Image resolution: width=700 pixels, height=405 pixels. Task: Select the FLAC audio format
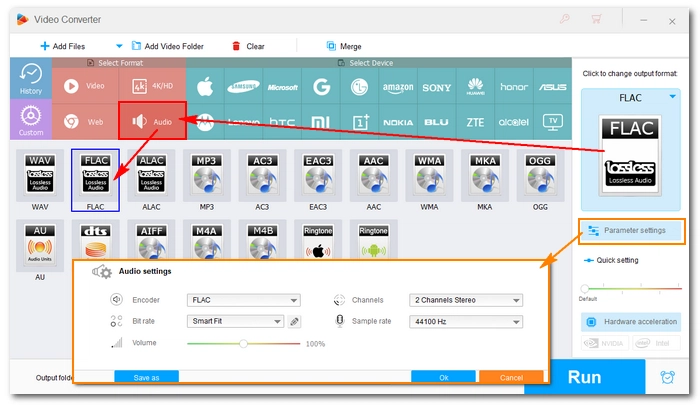pyautogui.click(x=96, y=175)
